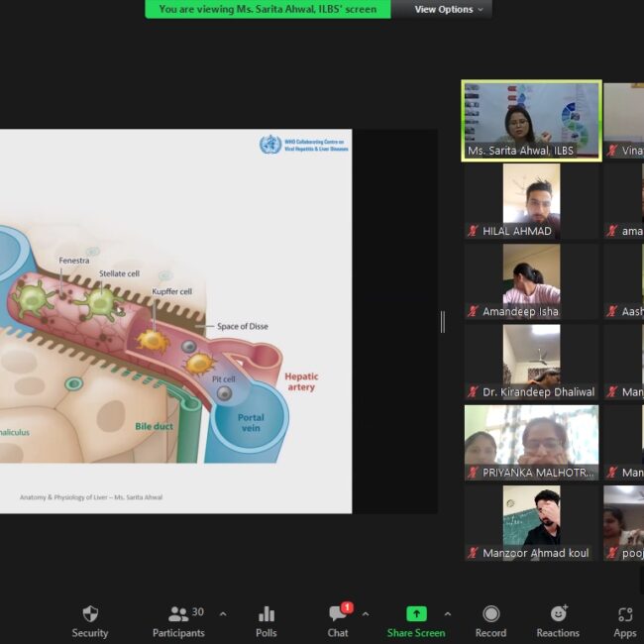Viewport: 644px width, 644px height.
Task: Open the Security shield icon
Action: (90, 614)
